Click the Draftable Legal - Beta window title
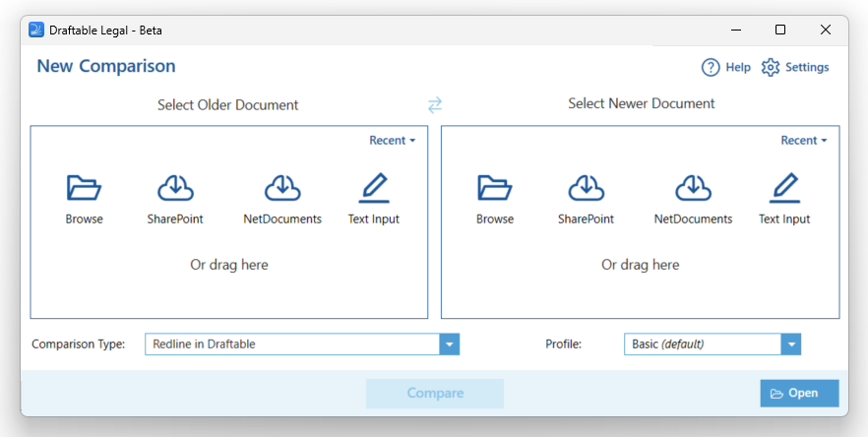This screenshot has width=868, height=437. coord(105,31)
